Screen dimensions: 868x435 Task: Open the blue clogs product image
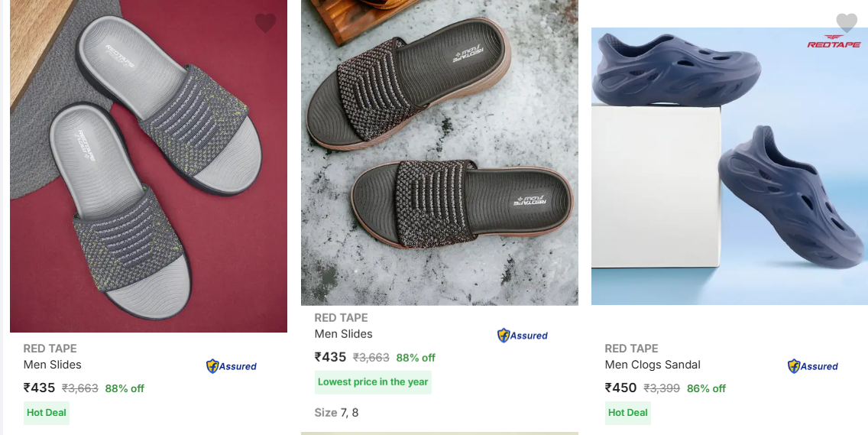(x=729, y=168)
